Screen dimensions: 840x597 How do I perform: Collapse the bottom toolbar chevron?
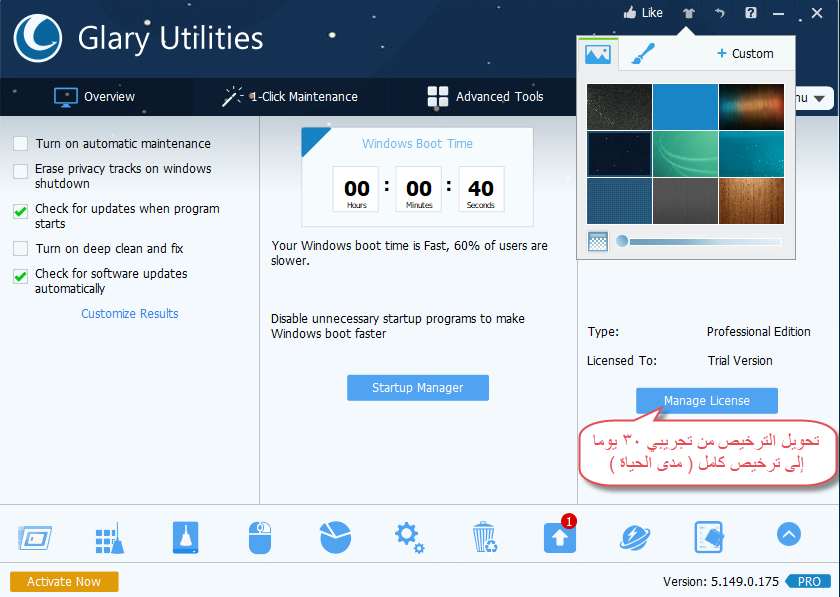789,534
